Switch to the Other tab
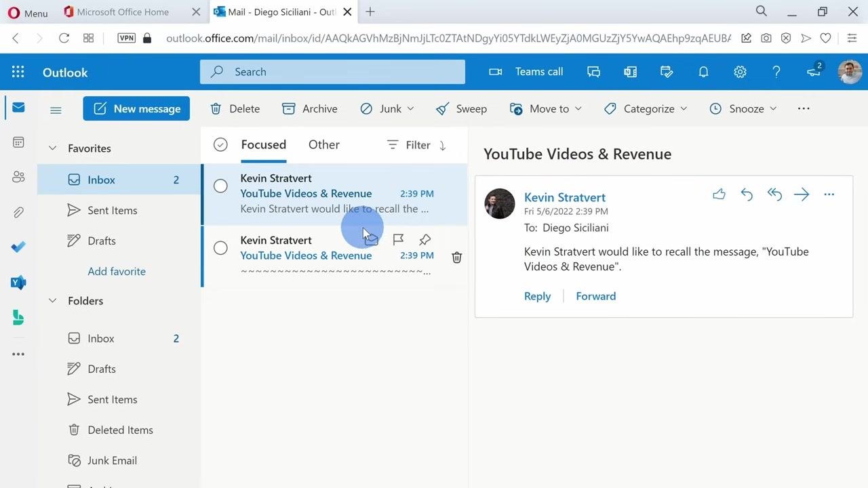 [324, 144]
